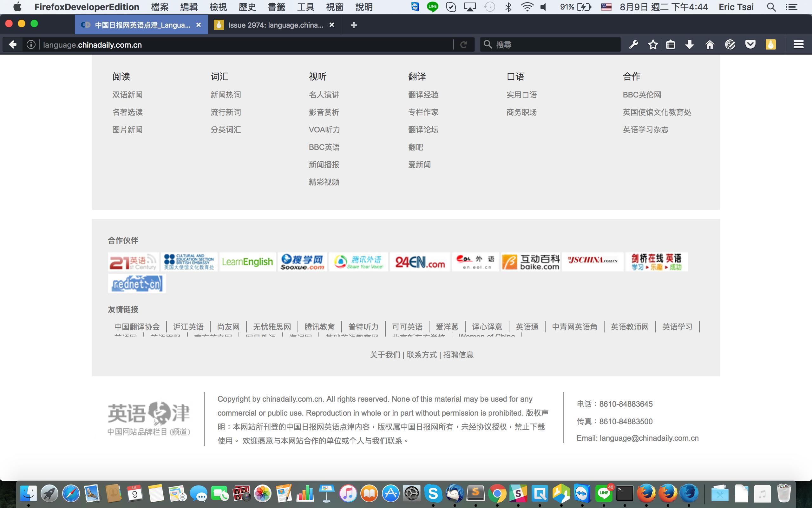This screenshot has height=508, width=812.
Task: Open the 沪江英语 friend link
Action: pyautogui.click(x=189, y=327)
